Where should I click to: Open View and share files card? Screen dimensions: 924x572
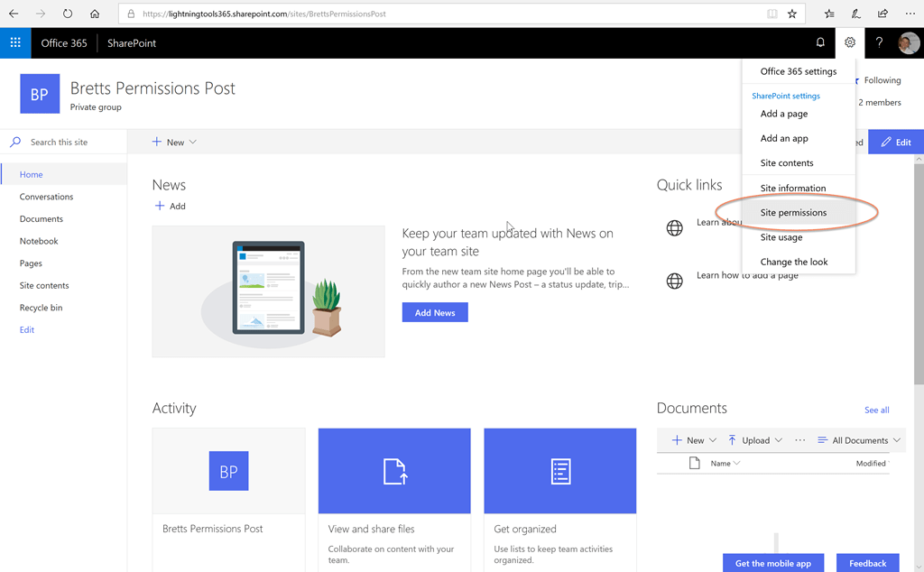[x=394, y=500]
